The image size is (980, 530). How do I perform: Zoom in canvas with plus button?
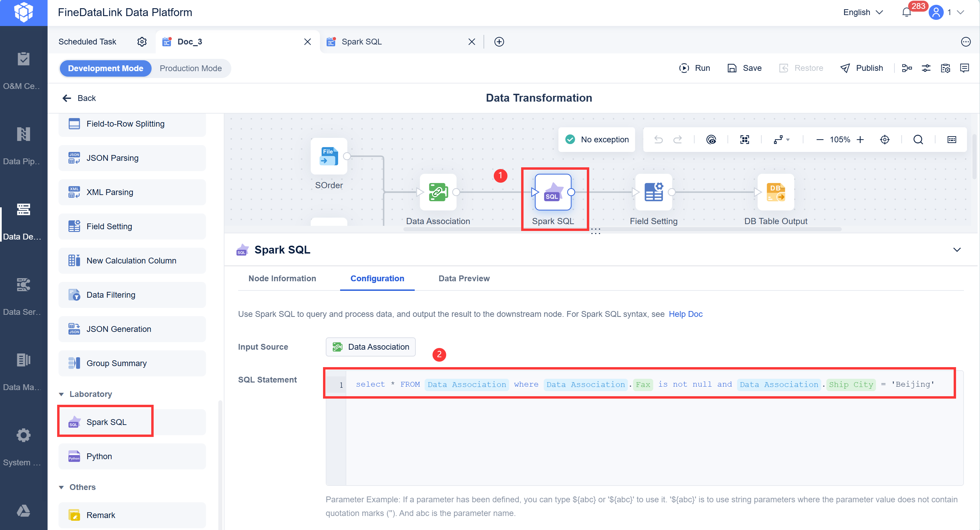[860, 140]
